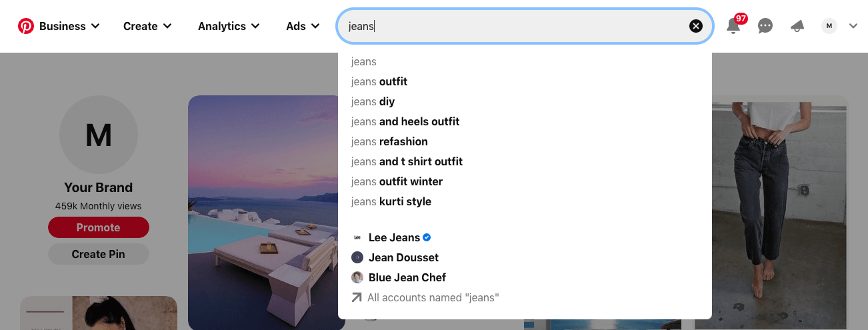This screenshot has width=868, height=330.
Task: Click the megaphone ads icon
Action: pos(797,26)
